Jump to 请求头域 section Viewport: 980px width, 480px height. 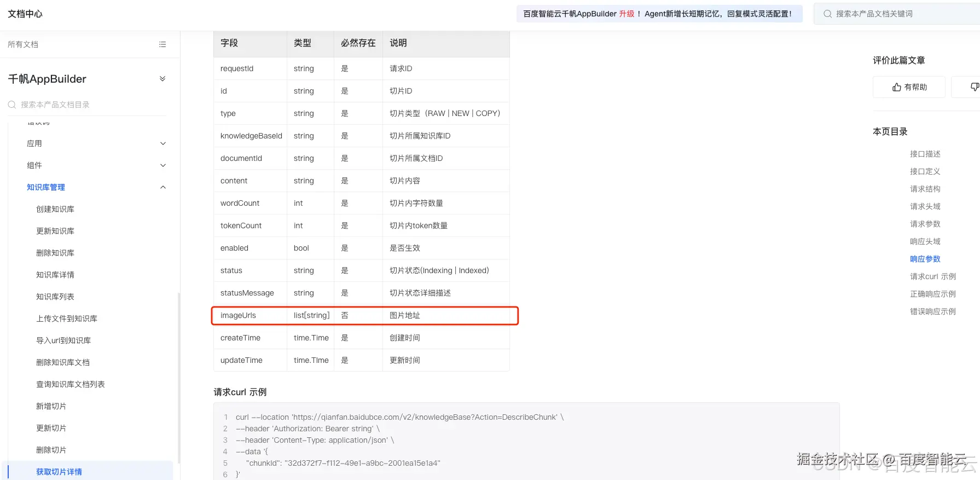coord(925,206)
